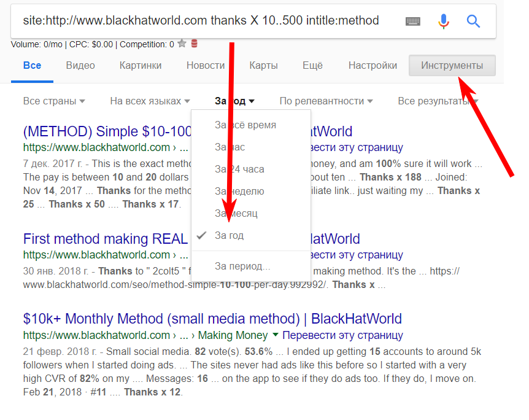Viewport: 529px width, 420px height.
Task: Open the На всех языках dropdown
Action: (150, 101)
